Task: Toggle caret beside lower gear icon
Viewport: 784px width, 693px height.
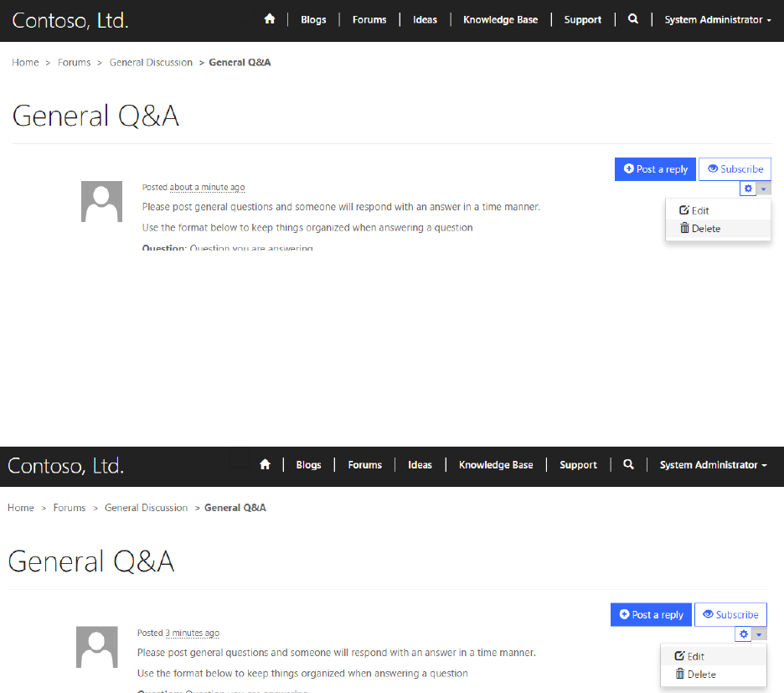Action: point(759,634)
